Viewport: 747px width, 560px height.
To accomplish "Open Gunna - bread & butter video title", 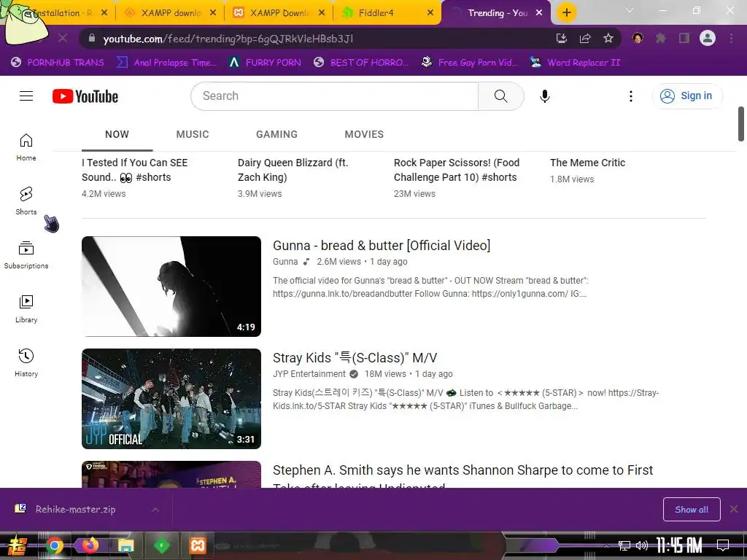I will click(381, 245).
